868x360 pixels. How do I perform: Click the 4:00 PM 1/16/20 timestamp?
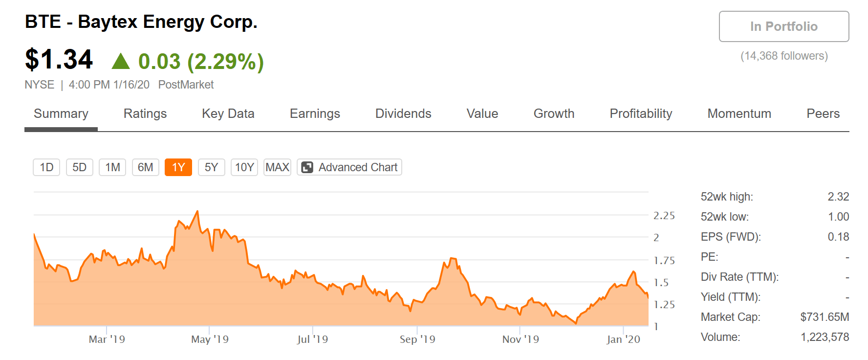[x=109, y=85]
